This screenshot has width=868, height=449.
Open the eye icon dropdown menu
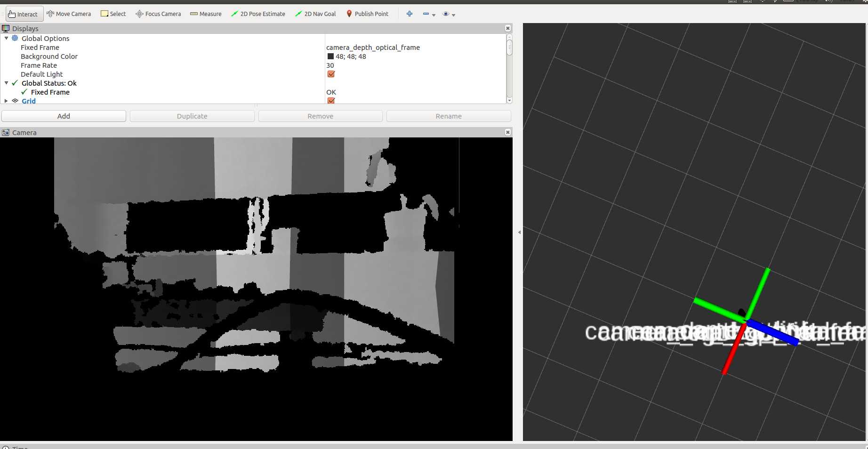454,15
